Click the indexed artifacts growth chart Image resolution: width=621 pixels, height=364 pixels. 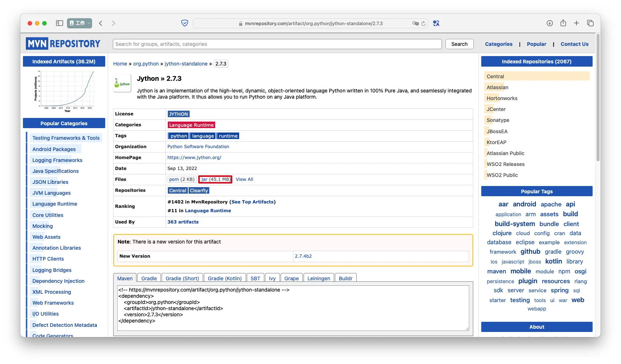point(64,91)
